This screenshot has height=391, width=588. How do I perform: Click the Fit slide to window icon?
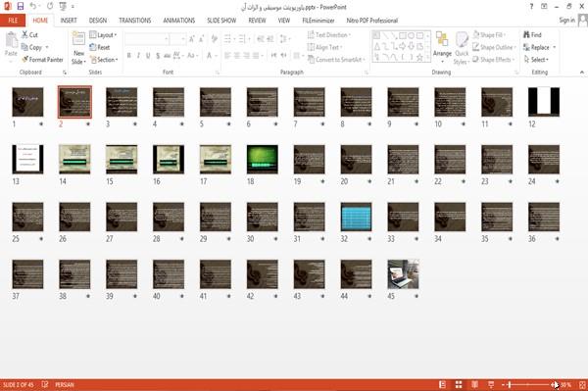click(x=582, y=384)
